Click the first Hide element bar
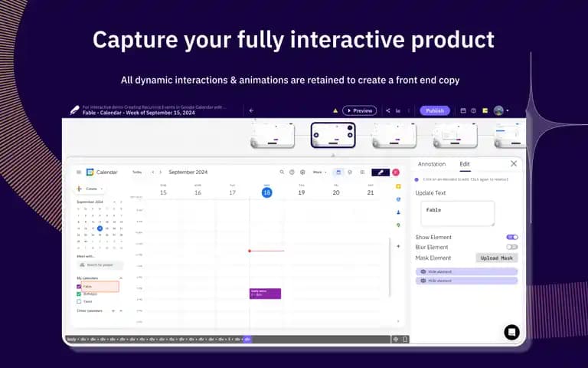 (x=466, y=271)
